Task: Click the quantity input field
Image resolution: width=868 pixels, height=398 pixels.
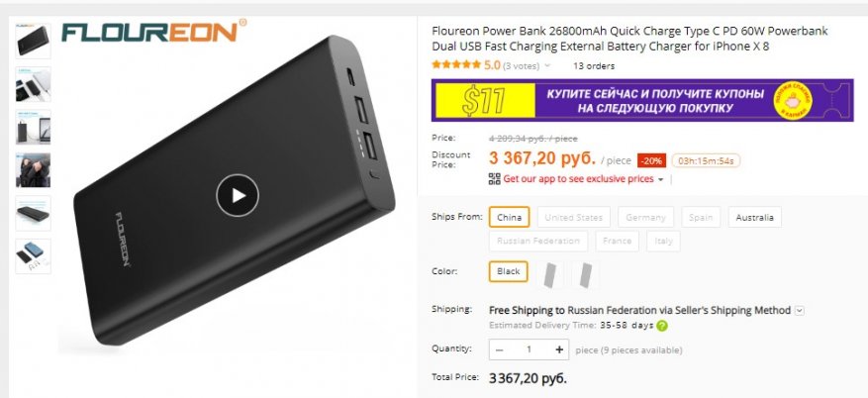Action: click(530, 349)
